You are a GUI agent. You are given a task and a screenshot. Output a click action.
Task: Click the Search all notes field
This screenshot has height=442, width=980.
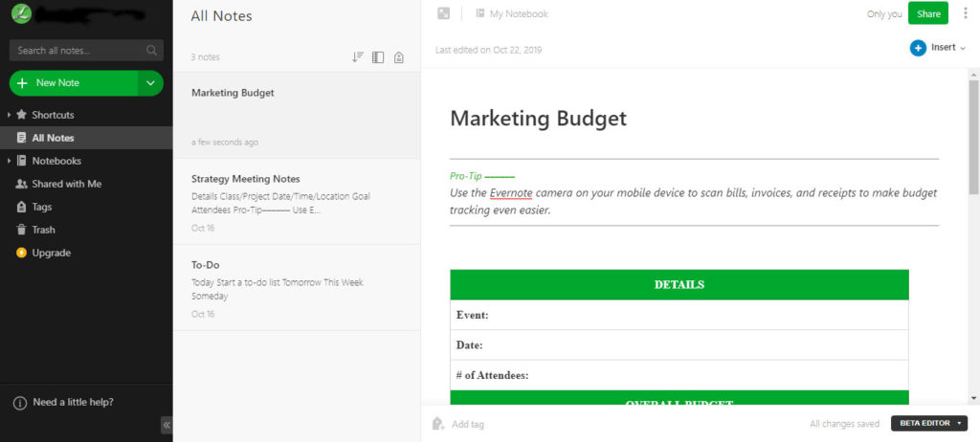[78, 50]
